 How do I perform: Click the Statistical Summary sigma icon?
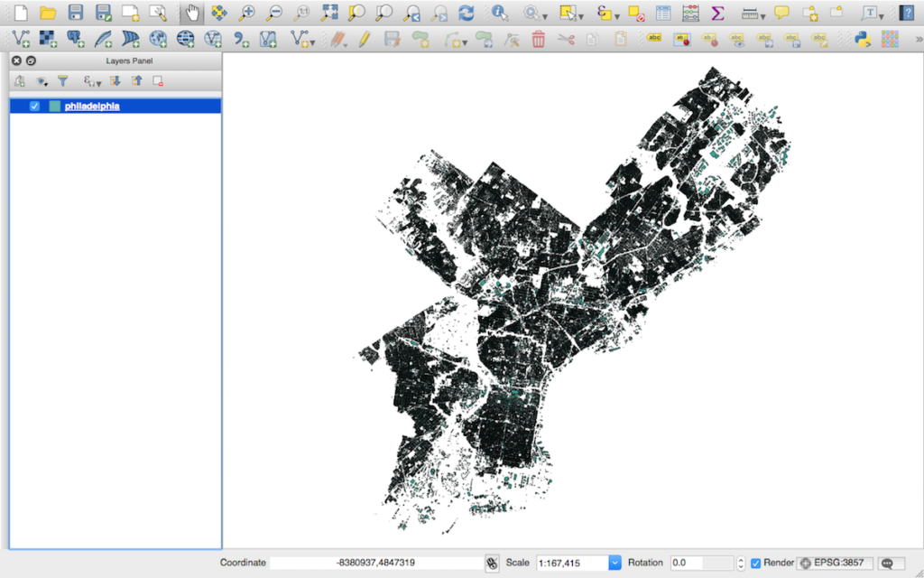tap(717, 13)
